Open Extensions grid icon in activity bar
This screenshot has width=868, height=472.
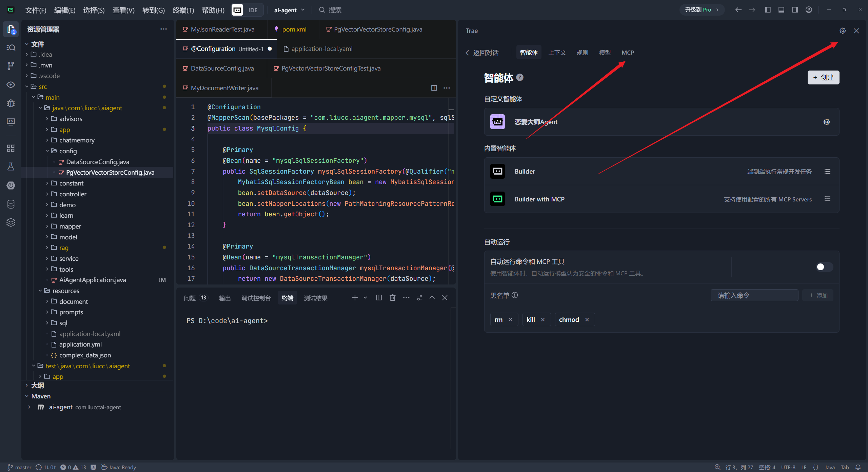click(x=11, y=148)
